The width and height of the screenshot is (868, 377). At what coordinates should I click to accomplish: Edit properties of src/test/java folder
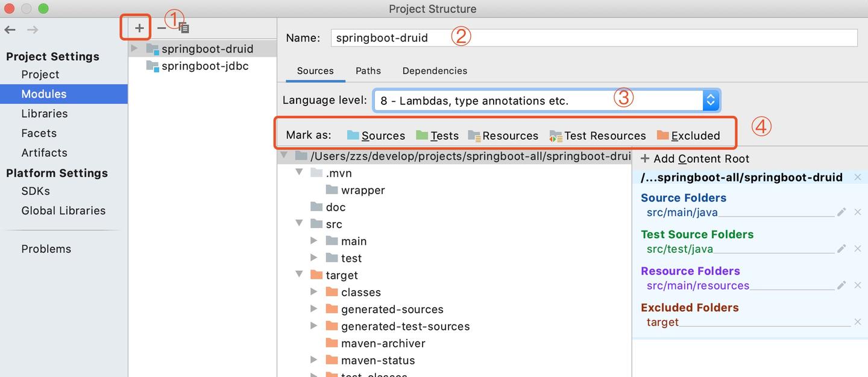(x=841, y=249)
